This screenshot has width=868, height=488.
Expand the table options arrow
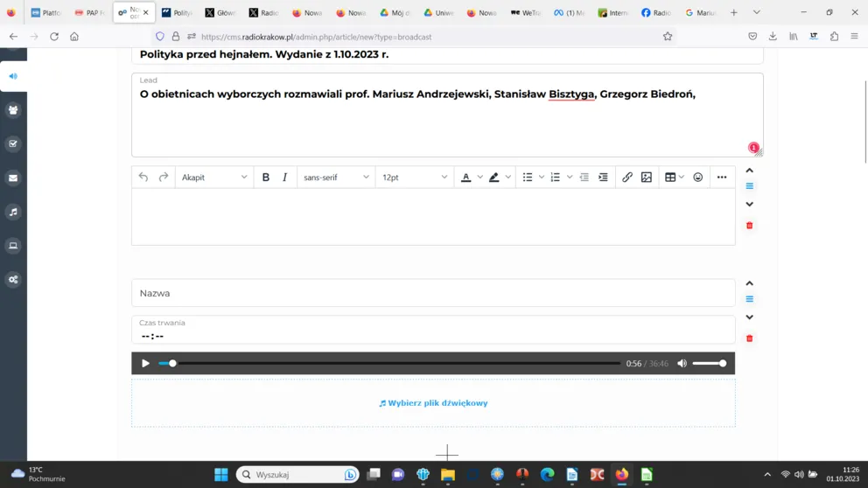[682, 177]
